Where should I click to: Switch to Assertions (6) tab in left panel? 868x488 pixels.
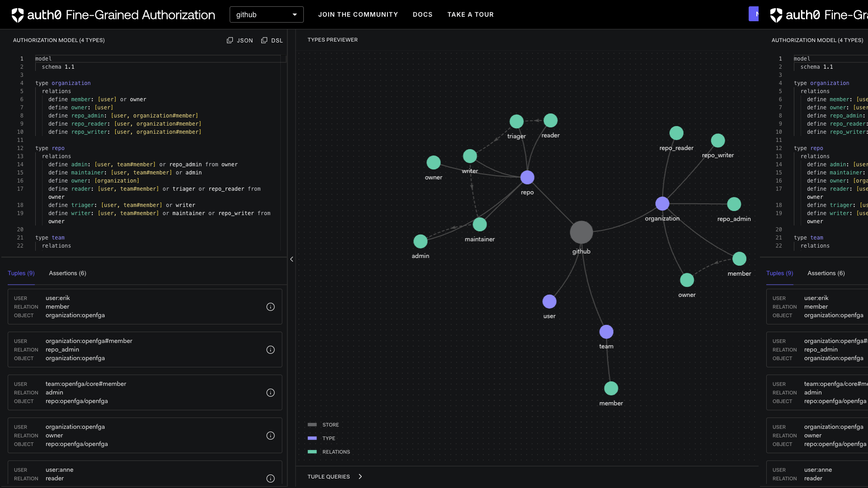67,273
